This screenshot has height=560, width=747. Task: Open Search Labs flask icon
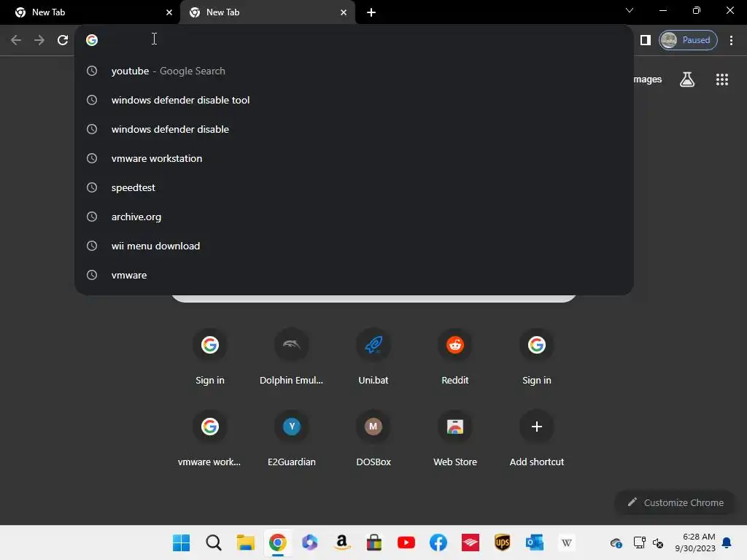[687, 79]
